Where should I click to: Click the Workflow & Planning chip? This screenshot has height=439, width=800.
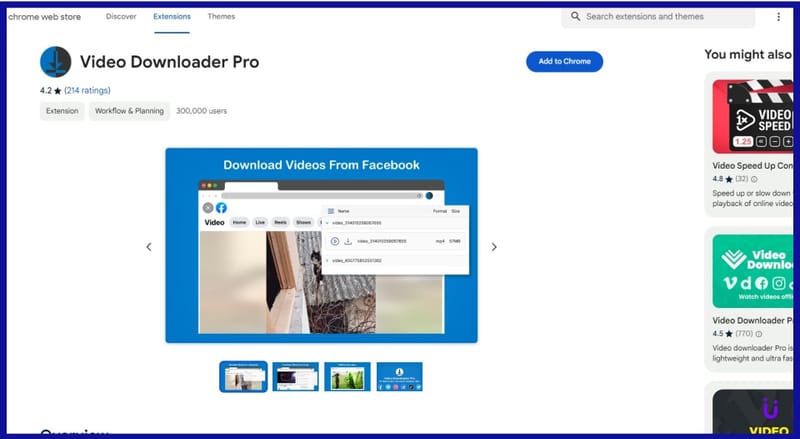[129, 111]
